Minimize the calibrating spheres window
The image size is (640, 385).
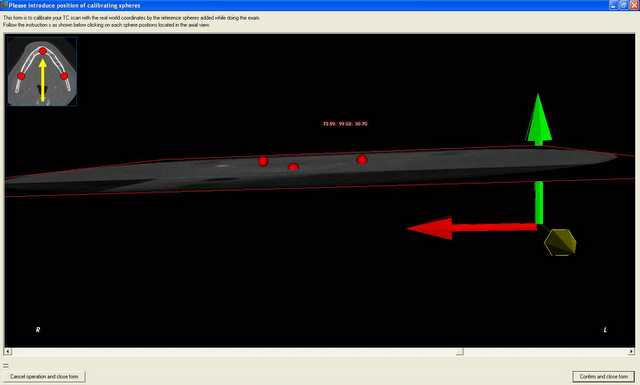pyautogui.click(x=614, y=5)
